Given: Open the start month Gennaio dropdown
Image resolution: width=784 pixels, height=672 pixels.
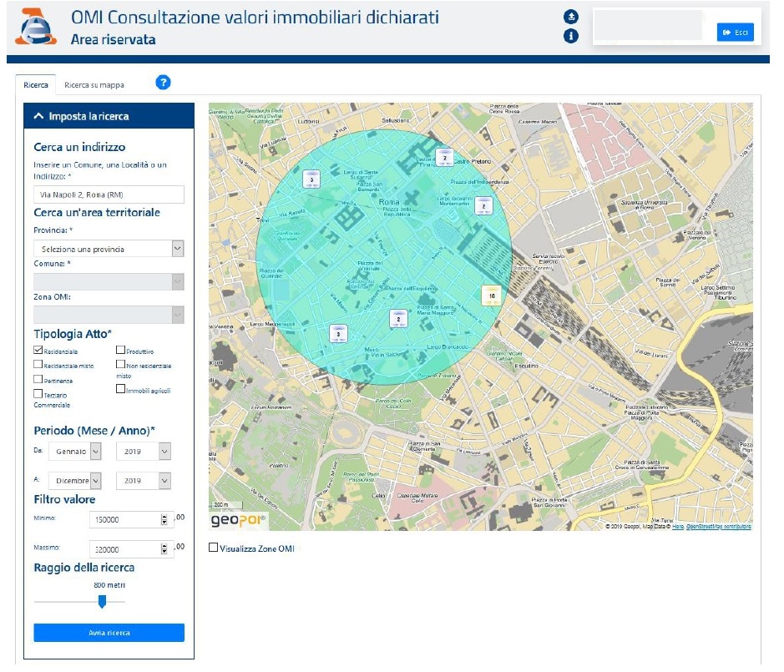Looking at the screenshot, I should coord(75,452).
